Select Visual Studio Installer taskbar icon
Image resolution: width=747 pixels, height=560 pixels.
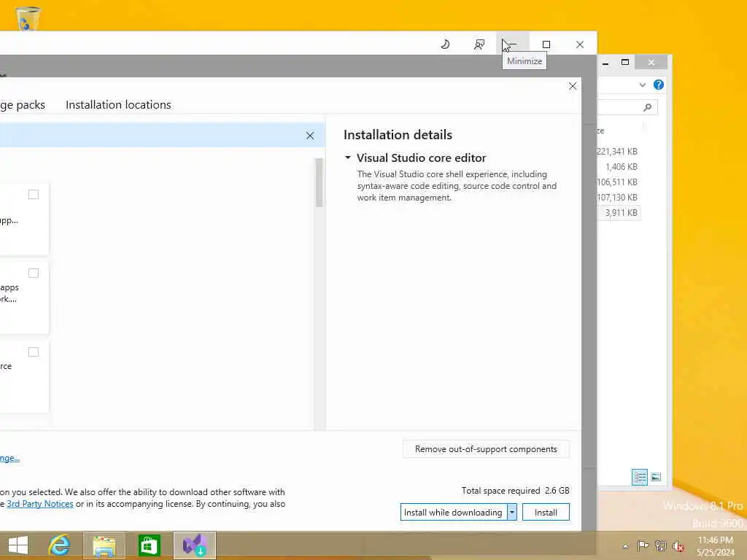click(195, 545)
